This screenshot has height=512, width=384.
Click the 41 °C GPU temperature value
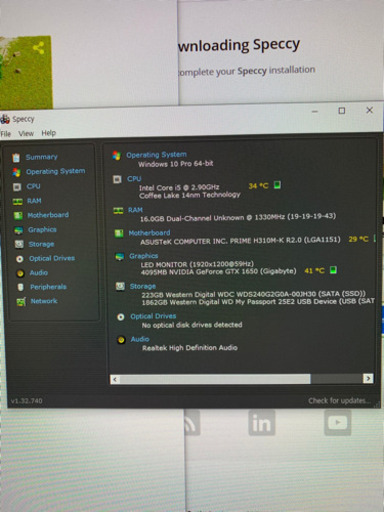314,271
